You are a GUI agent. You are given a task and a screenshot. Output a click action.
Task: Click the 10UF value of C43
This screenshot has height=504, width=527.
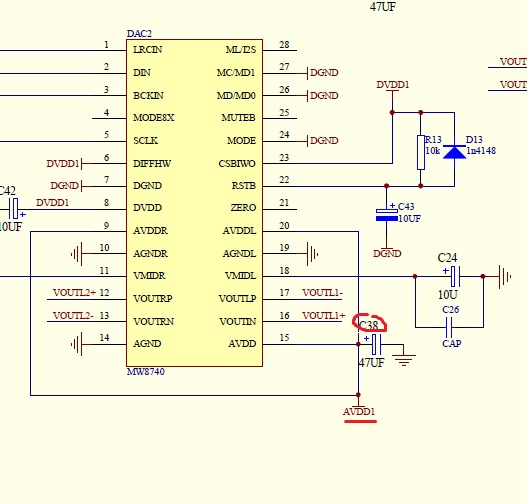click(409, 219)
